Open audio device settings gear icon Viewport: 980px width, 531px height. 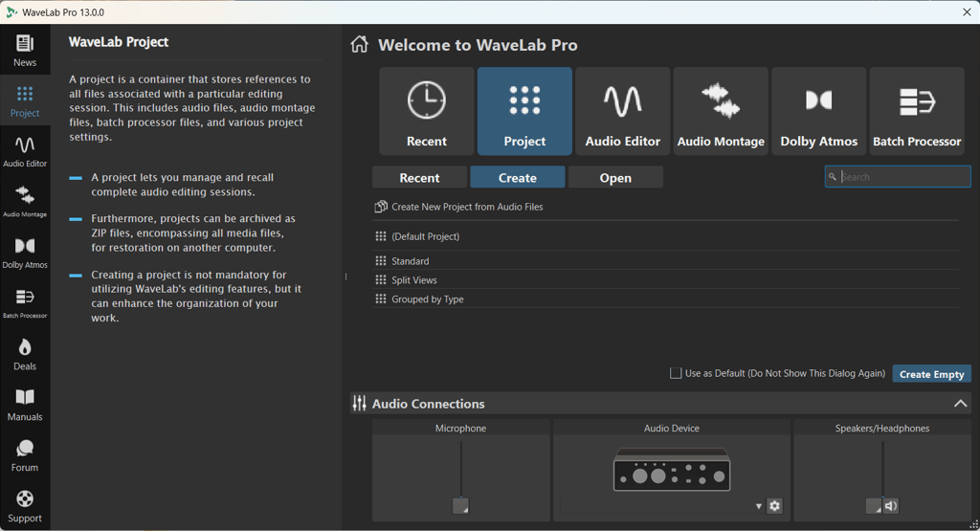(775, 506)
